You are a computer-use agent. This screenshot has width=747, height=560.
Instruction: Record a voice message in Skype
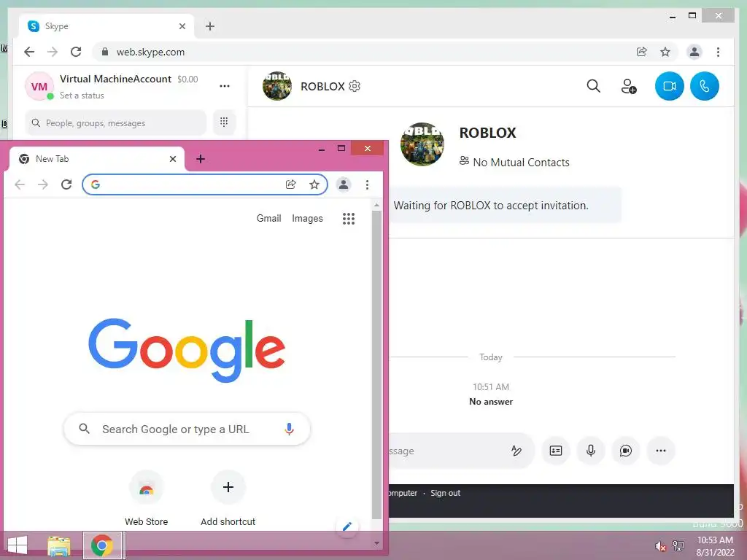[x=591, y=451]
